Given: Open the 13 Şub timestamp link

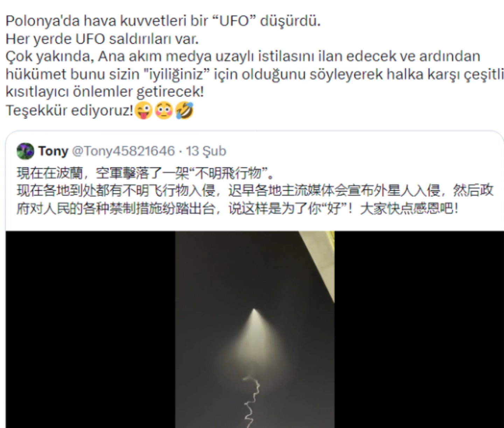Looking at the screenshot, I should [206, 151].
